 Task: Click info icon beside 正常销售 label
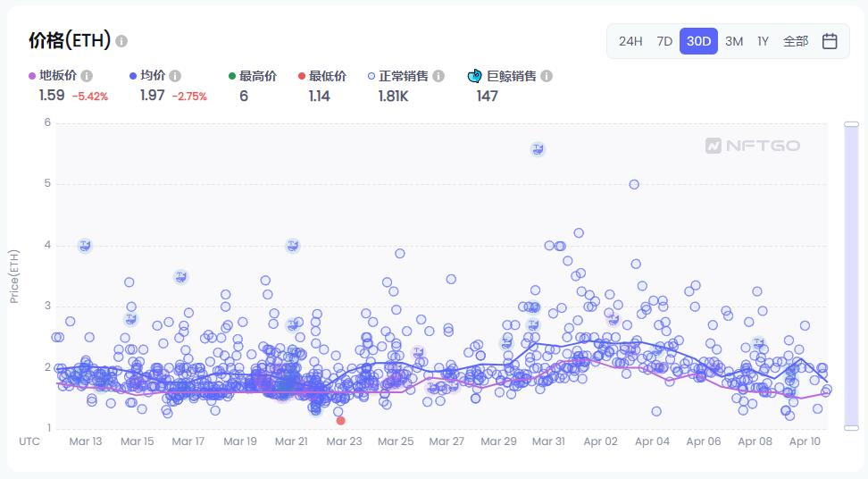point(438,76)
